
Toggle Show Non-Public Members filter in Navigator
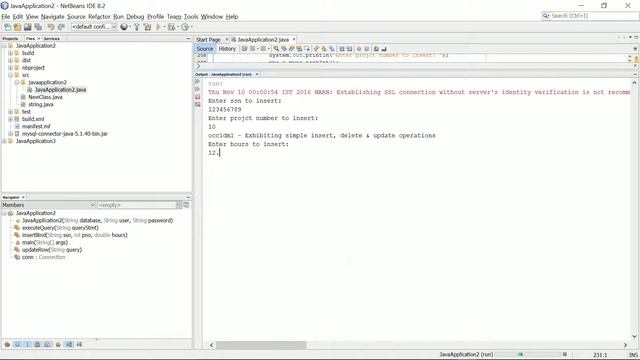(x=38, y=344)
